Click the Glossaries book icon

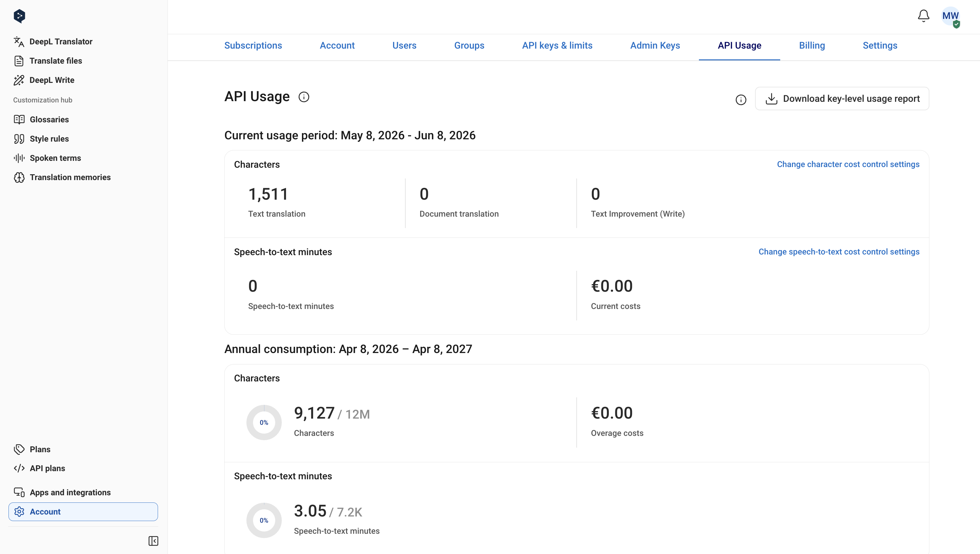click(19, 119)
